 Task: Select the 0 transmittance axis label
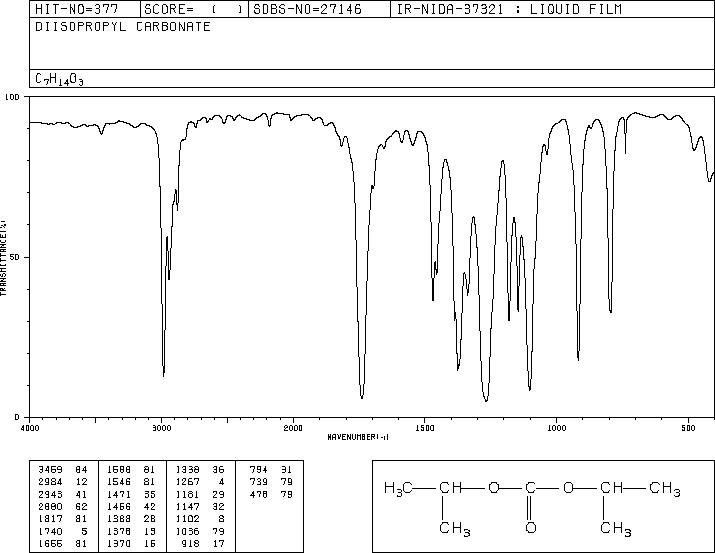pyautogui.click(x=17, y=417)
